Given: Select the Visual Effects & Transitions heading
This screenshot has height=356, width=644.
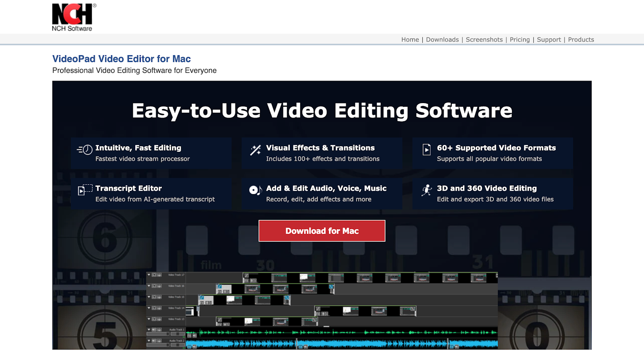Looking at the screenshot, I should pyautogui.click(x=320, y=148).
